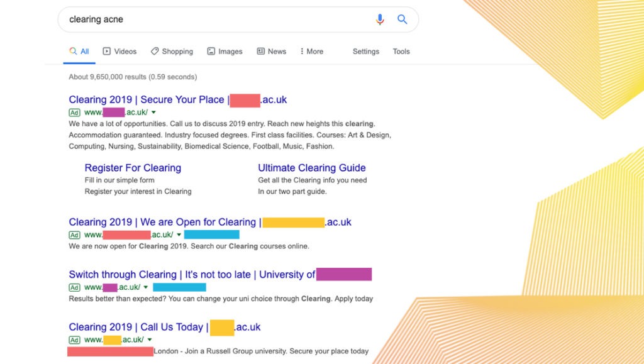Screen dimensions: 644x364
Task: Click the three-dot More icon
Action: click(x=302, y=52)
